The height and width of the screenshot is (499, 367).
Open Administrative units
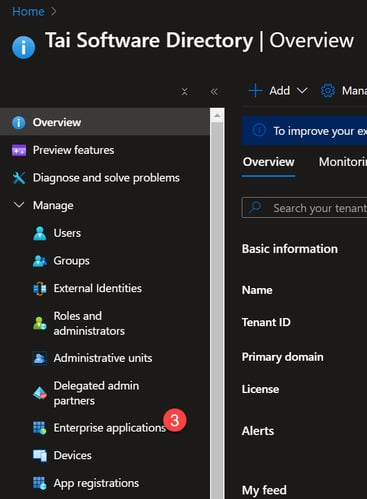(103, 358)
